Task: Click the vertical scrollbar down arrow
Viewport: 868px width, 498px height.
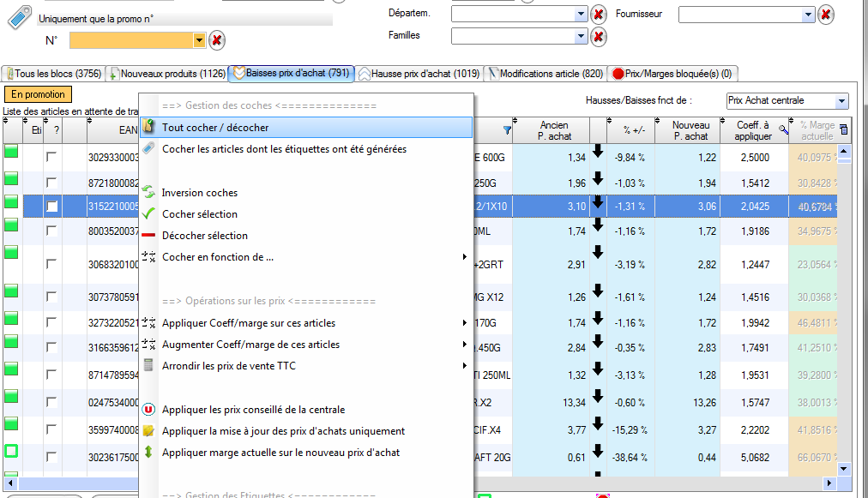Action: [x=843, y=469]
